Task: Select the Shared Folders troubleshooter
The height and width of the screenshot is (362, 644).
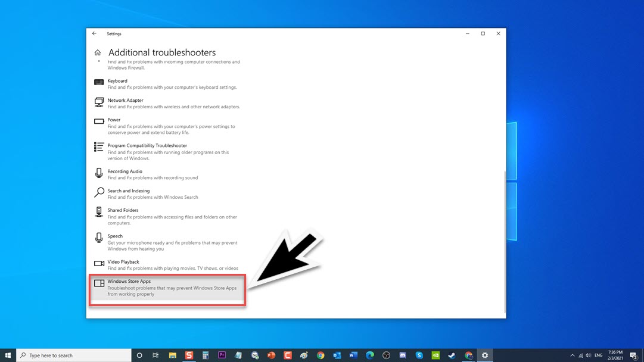Action: [167, 216]
